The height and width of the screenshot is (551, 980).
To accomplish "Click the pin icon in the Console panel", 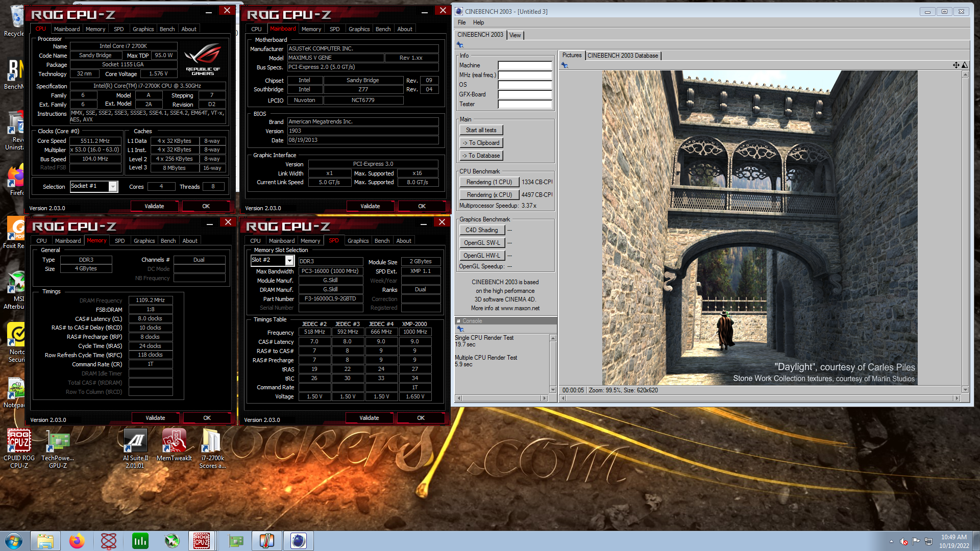I will click(x=460, y=329).
